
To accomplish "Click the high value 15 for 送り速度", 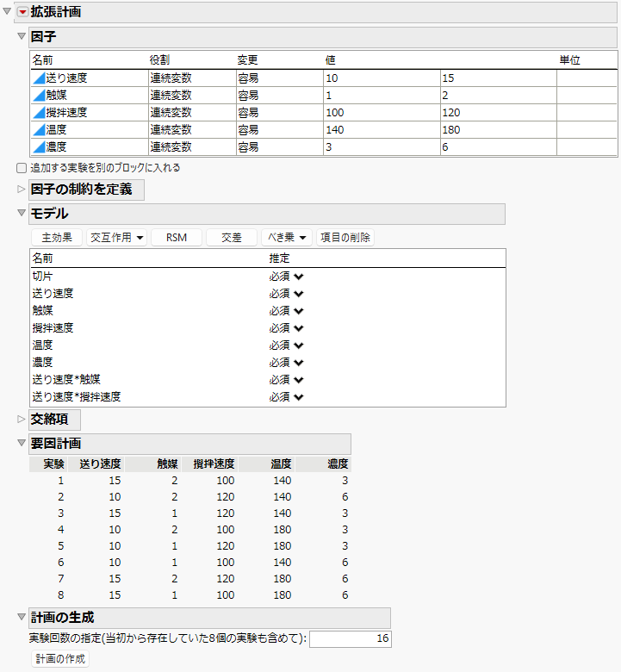I will click(x=499, y=78).
